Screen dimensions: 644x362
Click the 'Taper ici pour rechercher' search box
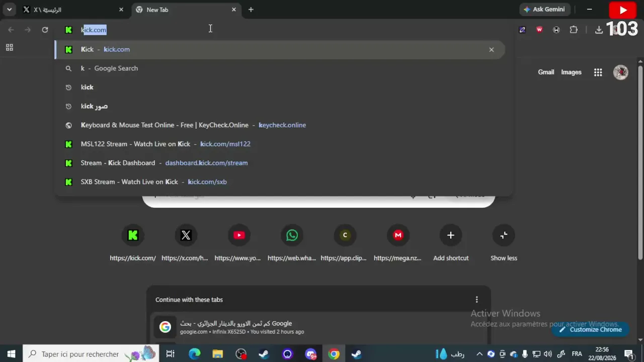click(x=91, y=354)
